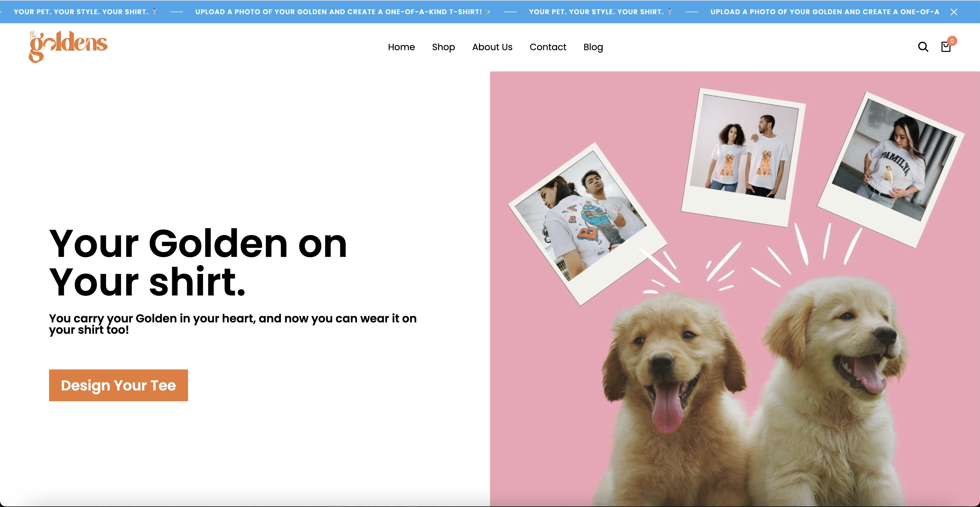Open the Shop page
Image resolution: width=980 pixels, height=507 pixels.
[443, 47]
